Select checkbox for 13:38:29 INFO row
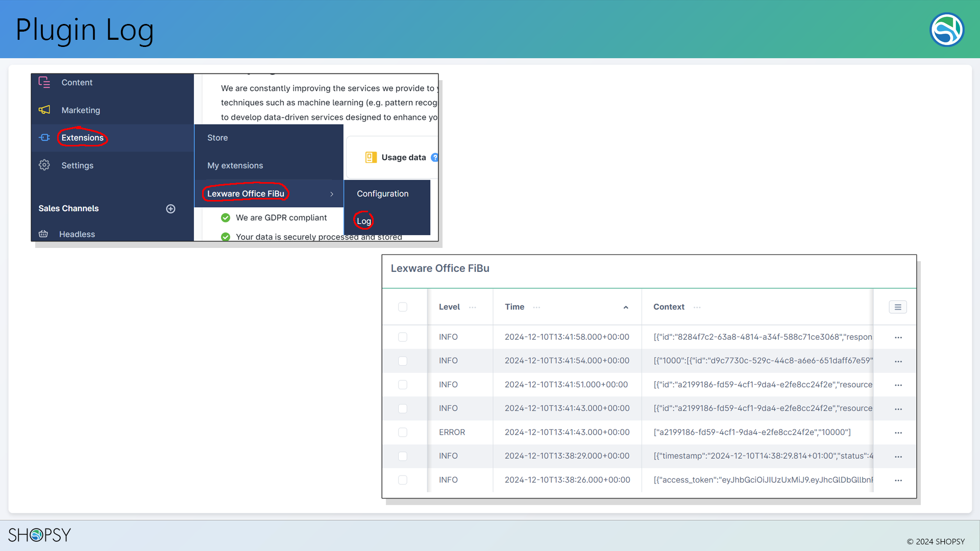The width and height of the screenshot is (980, 551). (x=403, y=456)
